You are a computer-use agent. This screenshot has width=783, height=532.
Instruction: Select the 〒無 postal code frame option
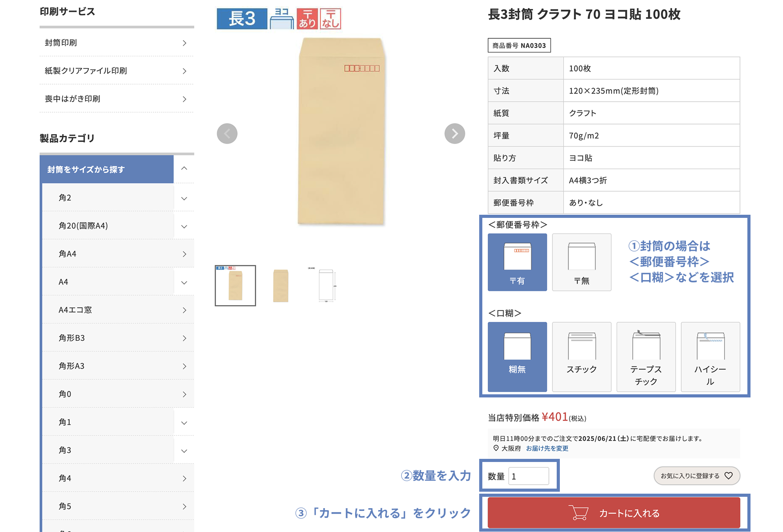click(x=582, y=262)
